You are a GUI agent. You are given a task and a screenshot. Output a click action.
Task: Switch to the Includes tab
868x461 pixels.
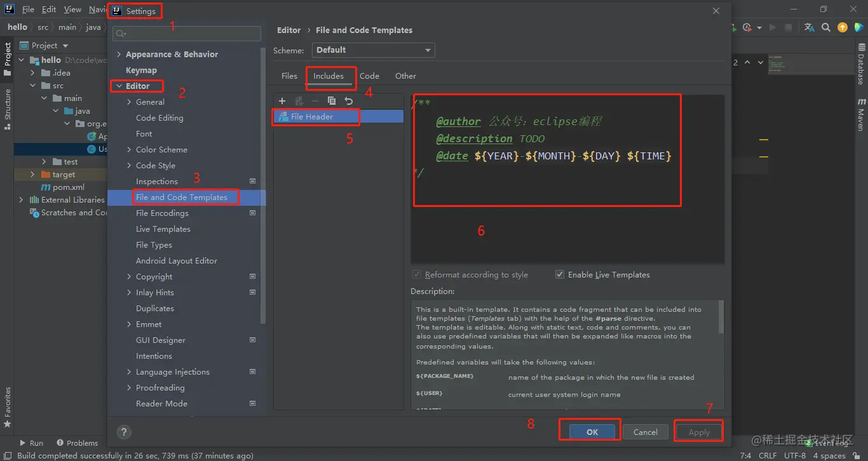329,76
